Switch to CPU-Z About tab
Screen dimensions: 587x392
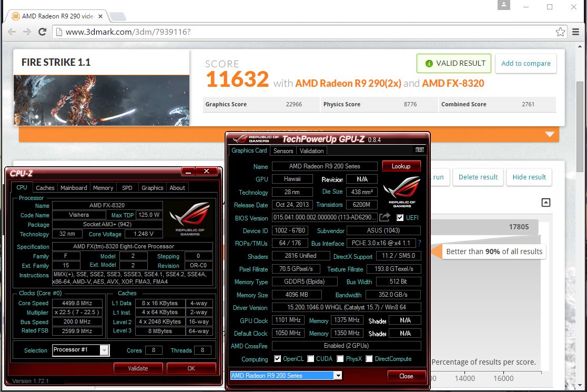click(x=177, y=187)
